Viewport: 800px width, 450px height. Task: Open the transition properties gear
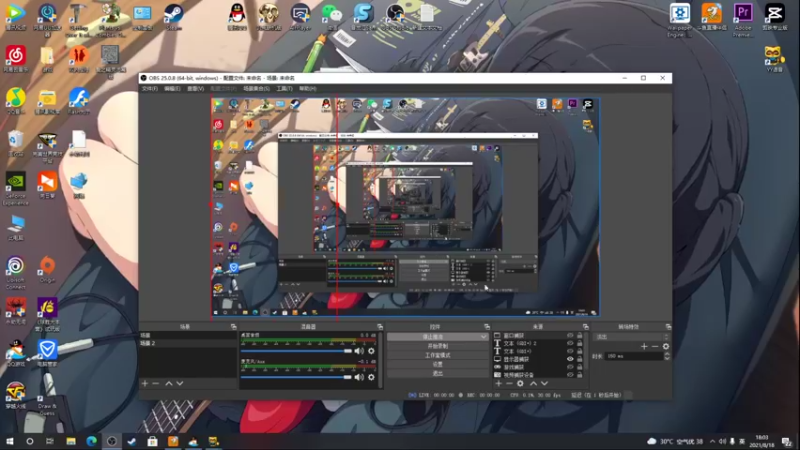[x=666, y=346]
